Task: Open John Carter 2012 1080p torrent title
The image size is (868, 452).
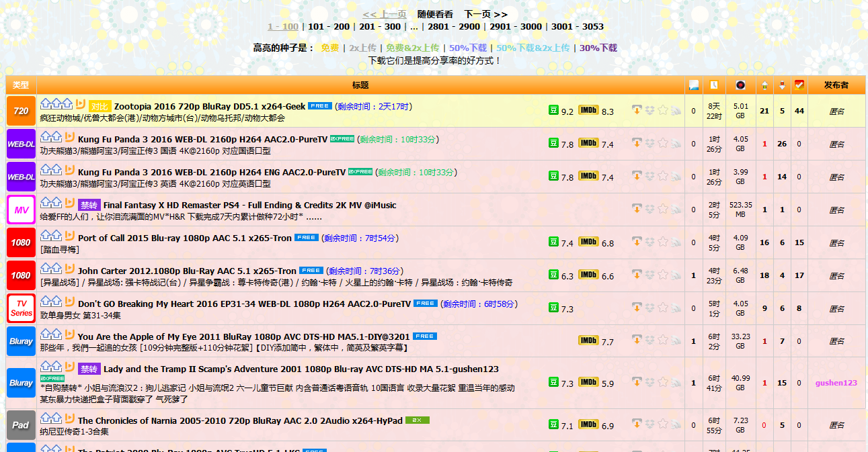Action: click(x=187, y=271)
